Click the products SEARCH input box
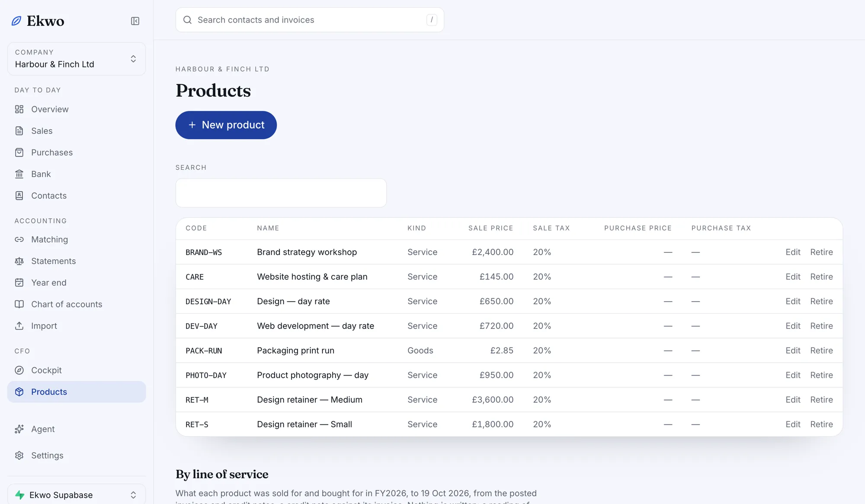The height and width of the screenshot is (504, 865). point(281,193)
